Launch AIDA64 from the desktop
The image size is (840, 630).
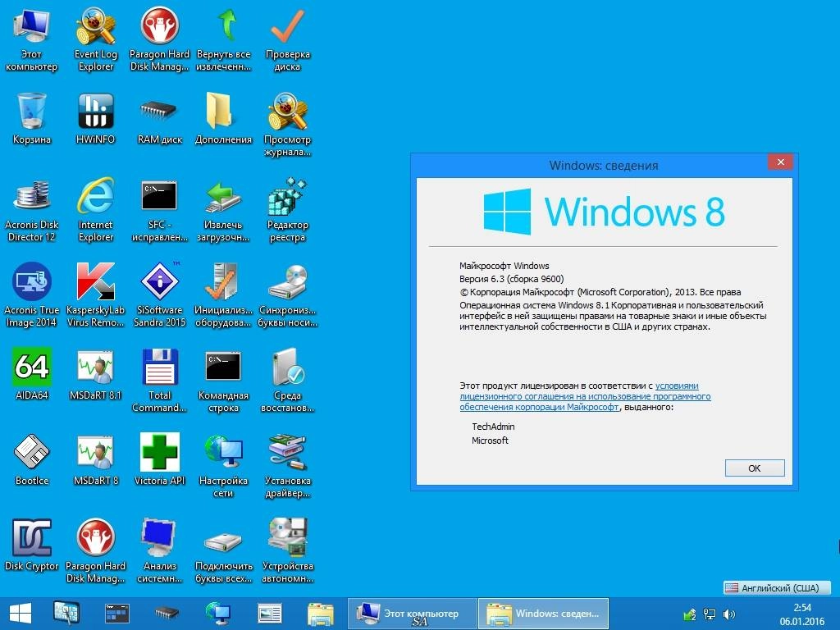32,373
